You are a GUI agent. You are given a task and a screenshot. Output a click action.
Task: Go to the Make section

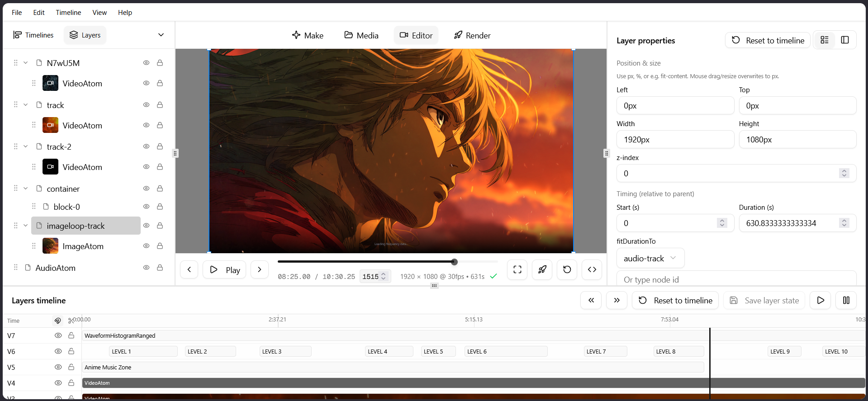pos(308,35)
